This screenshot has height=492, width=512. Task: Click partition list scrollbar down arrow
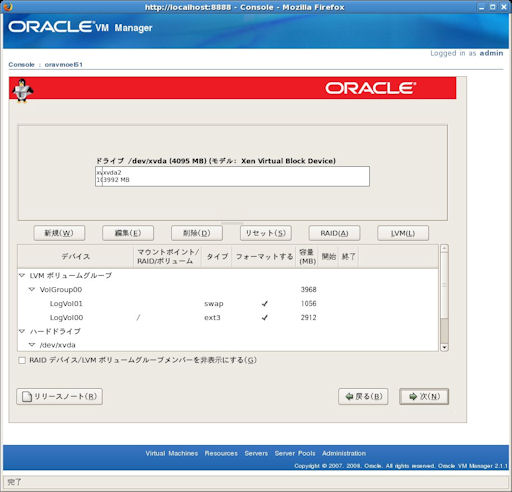pos(444,347)
